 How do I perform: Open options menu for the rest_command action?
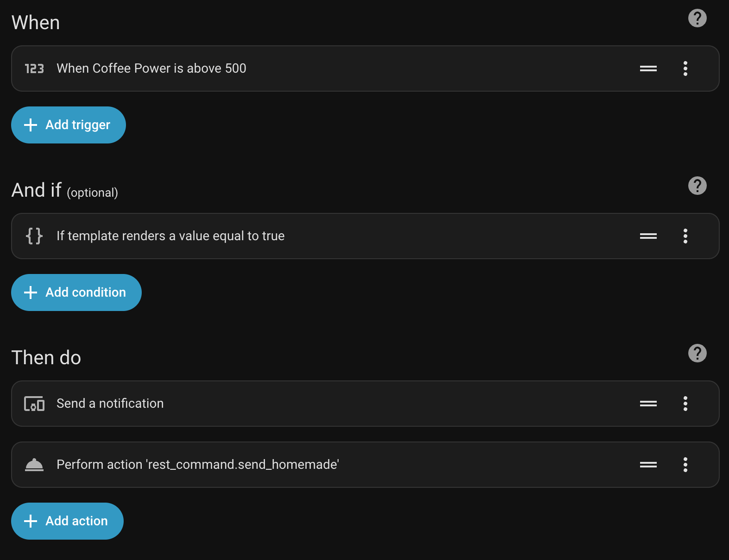coord(685,465)
